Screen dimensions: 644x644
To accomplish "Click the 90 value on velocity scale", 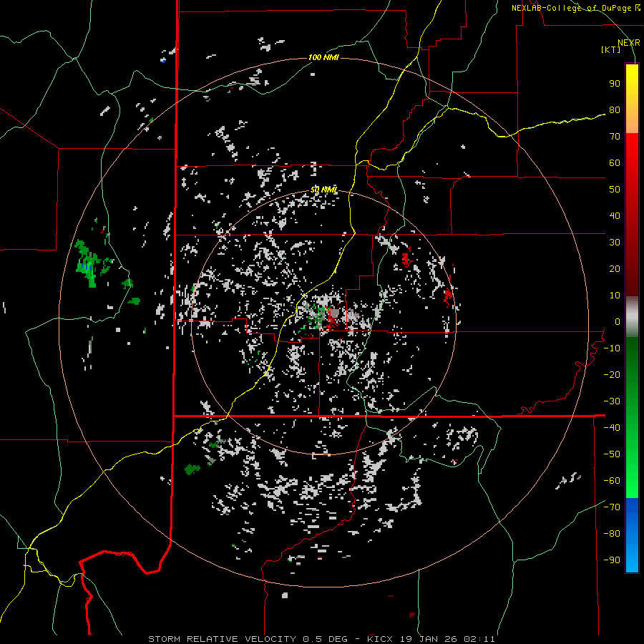I will (x=615, y=84).
